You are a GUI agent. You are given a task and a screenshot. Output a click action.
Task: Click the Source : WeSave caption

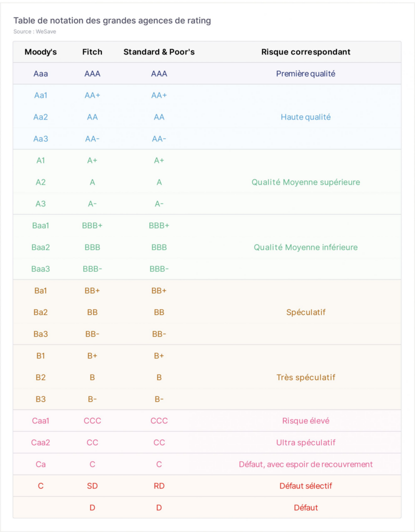[x=35, y=32]
